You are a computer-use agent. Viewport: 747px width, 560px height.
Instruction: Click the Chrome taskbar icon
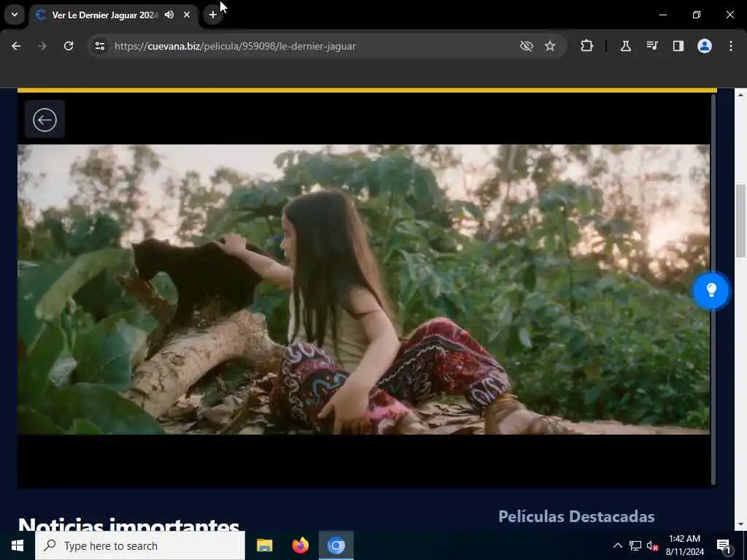(336, 545)
